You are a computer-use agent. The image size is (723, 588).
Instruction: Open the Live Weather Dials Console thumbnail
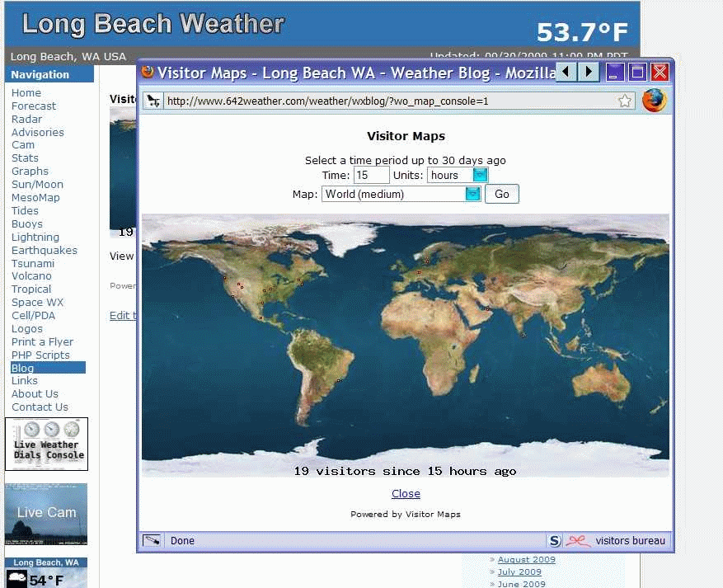coord(46,445)
